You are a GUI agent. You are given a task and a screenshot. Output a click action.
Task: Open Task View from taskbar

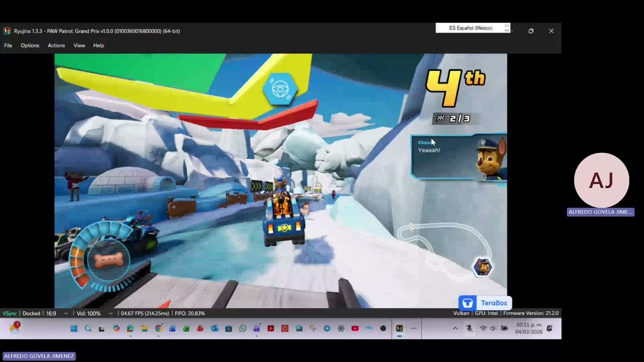tap(101, 328)
